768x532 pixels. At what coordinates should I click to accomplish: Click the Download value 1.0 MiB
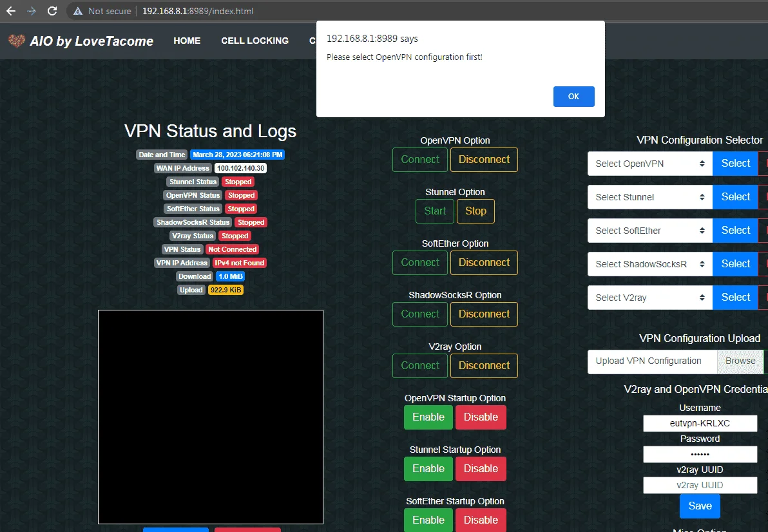point(230,276)
